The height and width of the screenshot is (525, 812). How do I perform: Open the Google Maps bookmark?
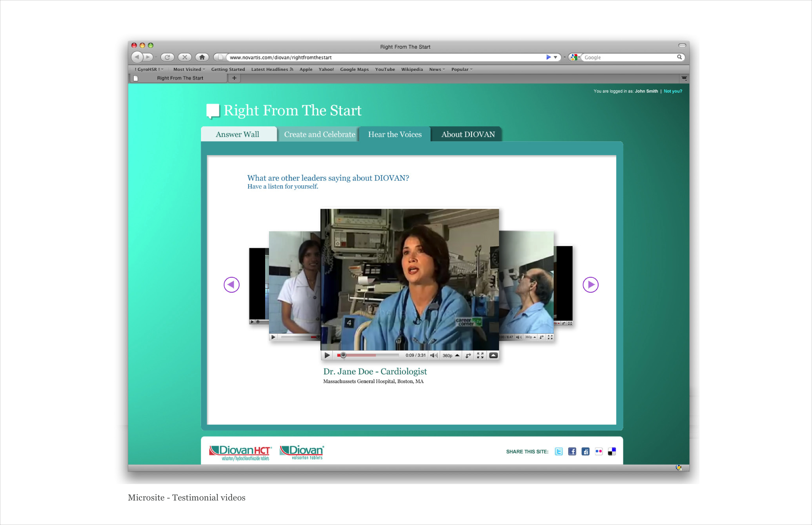[x=354, y=69]
